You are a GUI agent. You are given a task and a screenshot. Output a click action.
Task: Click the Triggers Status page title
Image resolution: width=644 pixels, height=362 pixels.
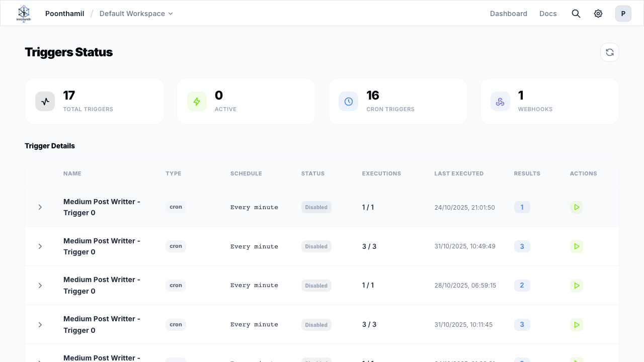pyautogui.click(x=69, y=52)
